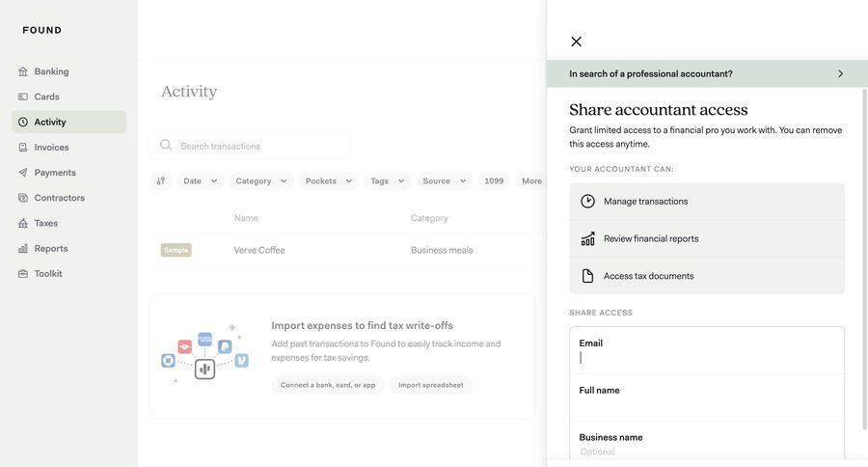The image size is (868, 467).
Task: Select Activity in the sidebar
Action: click(68, 122)
